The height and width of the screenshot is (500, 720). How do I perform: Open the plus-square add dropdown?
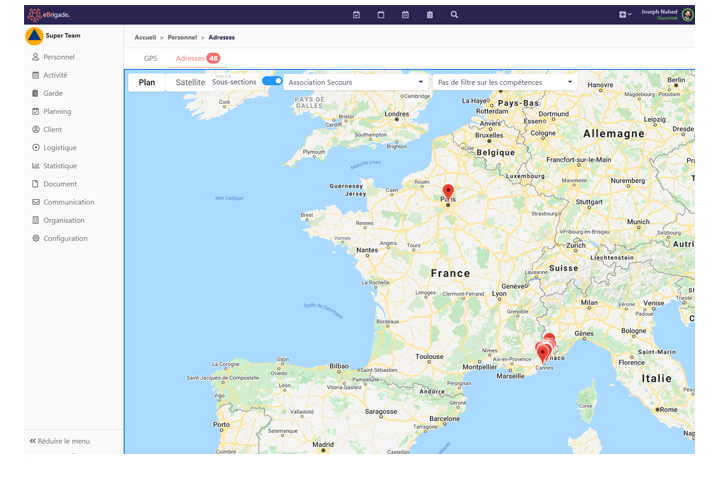(x=625, y=15)
